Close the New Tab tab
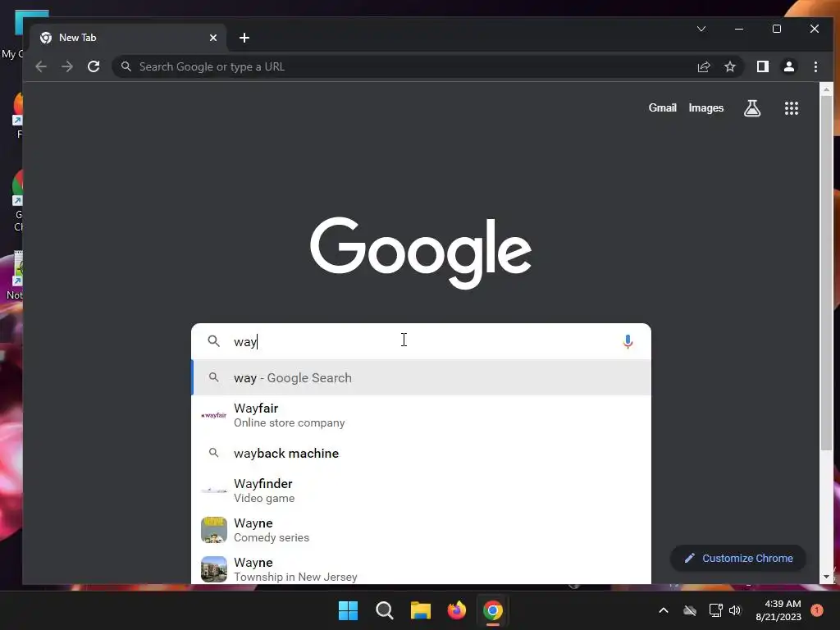Viewport: 840px width, 630px height. coord(213,38)
